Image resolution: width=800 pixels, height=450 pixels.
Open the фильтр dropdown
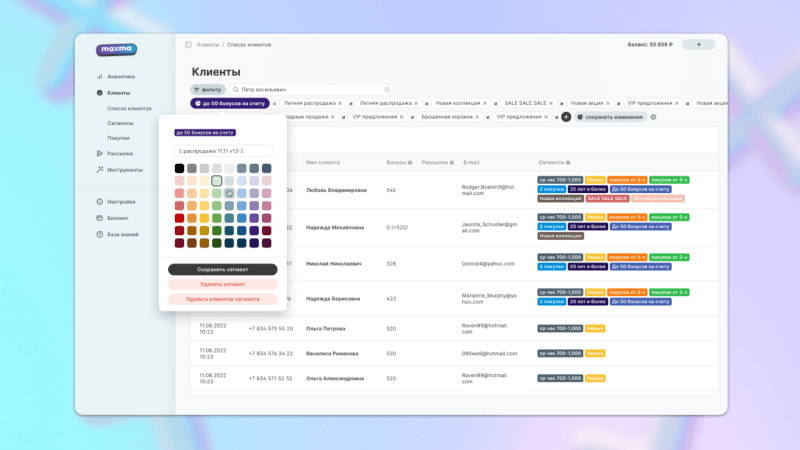[x=209, y=90]
